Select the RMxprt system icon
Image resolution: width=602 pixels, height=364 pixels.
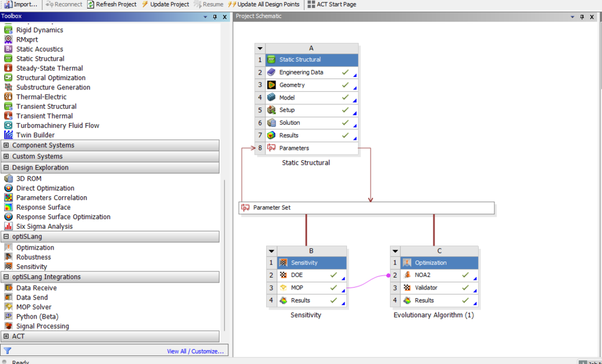click(8, 40)
